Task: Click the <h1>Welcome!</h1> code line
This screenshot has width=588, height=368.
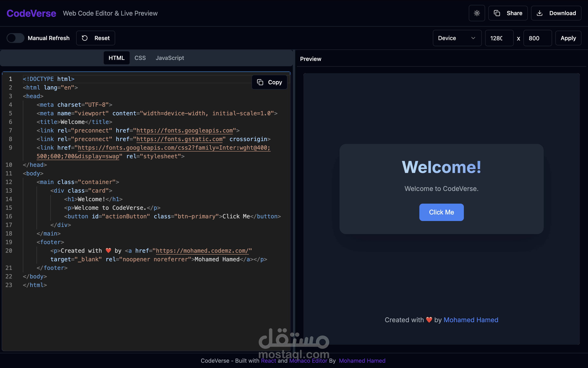Action: click(x=93, y=199)
